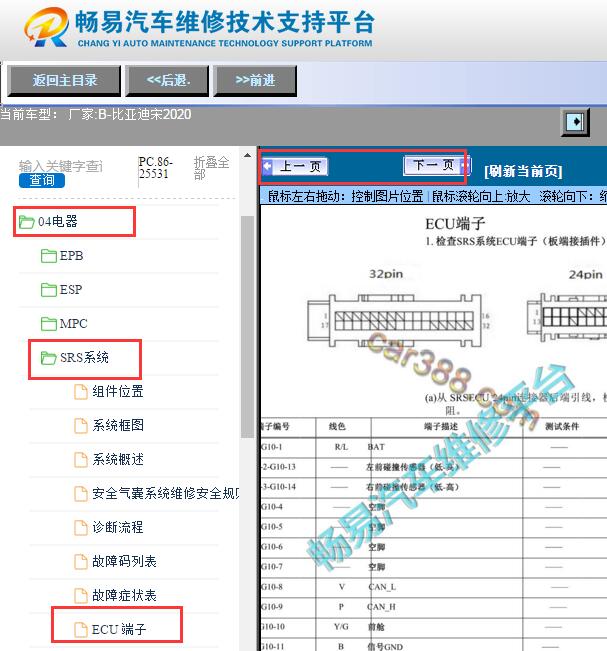607x651 pixels.
Task: Go forward with the >>前进 button
Action: click(x=255, y=81)
